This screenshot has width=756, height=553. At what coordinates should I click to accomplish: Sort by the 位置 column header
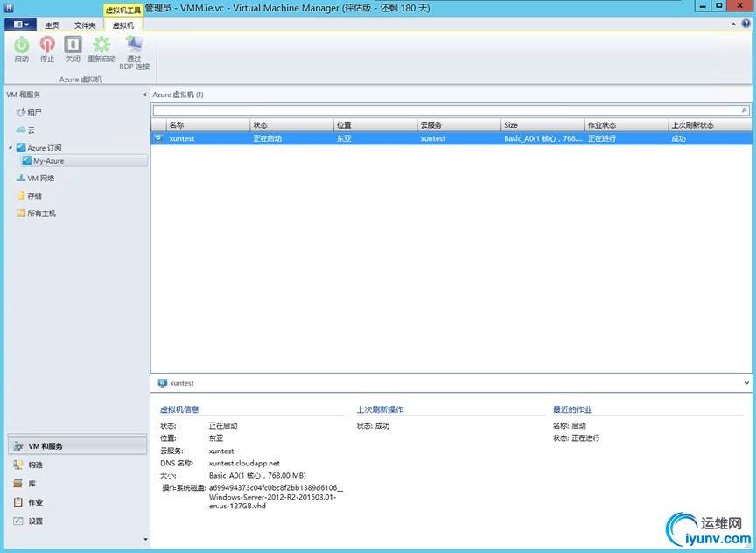tap(375, 125)
